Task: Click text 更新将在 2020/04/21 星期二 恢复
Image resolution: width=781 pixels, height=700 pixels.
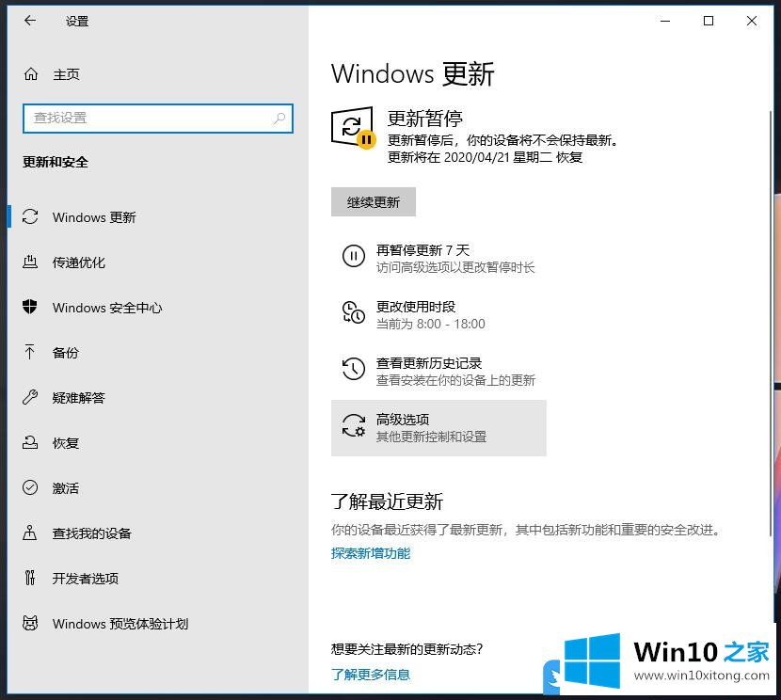Action: pyautogui.click(x=485, y=157)
